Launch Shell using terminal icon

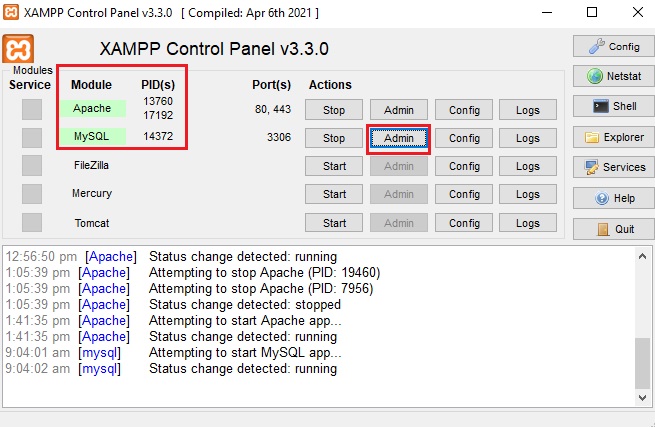pos(613,106)
